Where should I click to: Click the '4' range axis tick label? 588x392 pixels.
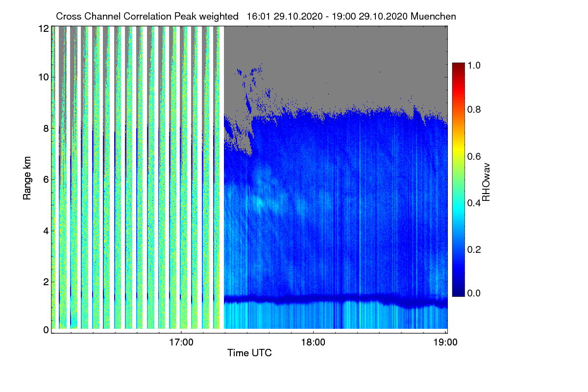tap(46, 230)
